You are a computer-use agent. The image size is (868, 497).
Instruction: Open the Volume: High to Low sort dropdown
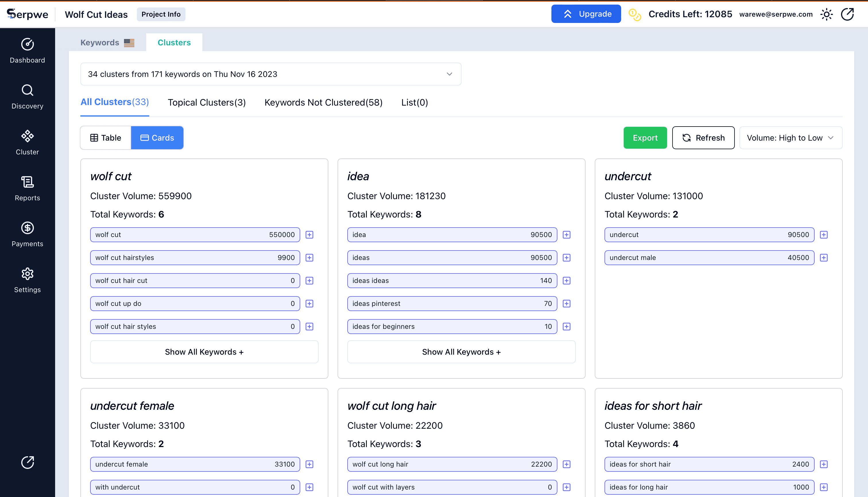pyautogui.click(x=790, y=137)
